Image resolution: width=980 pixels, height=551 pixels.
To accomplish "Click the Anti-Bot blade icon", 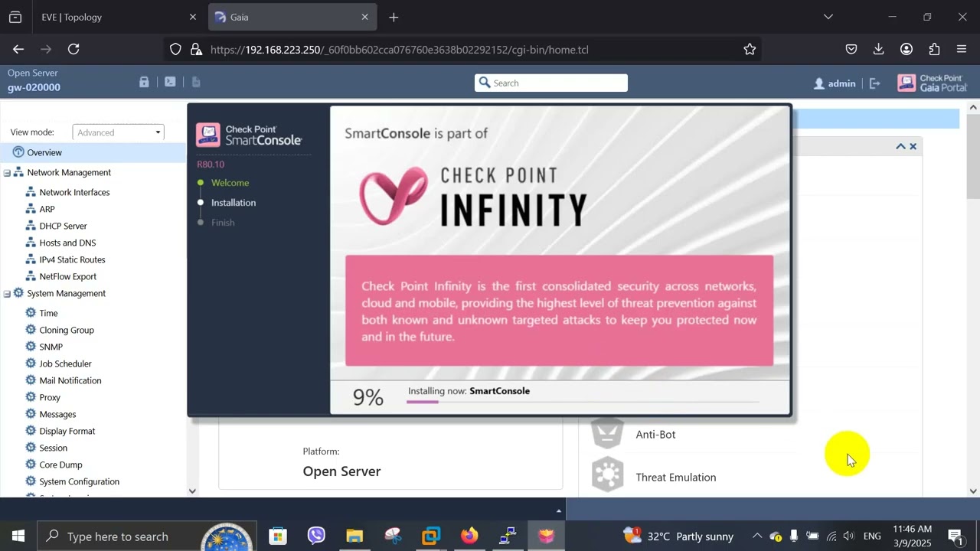I will pos(608,434).
